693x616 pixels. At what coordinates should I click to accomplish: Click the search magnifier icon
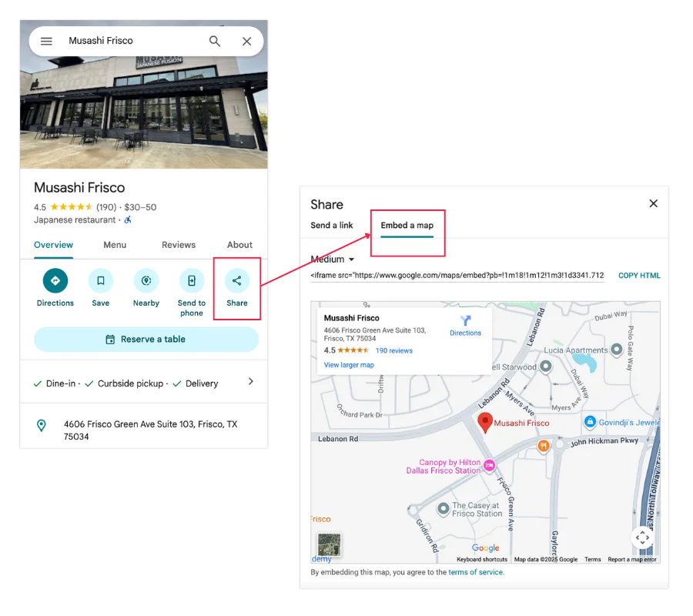(216, 41)
